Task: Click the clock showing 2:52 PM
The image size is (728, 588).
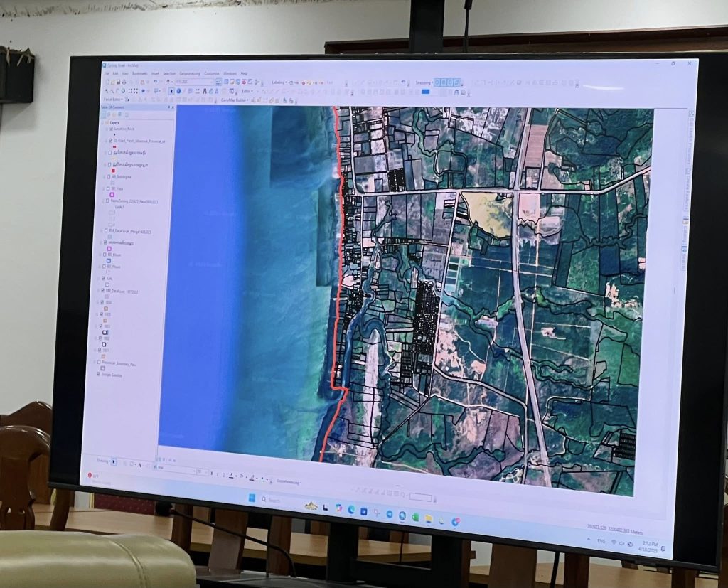Action: (650, 543)
